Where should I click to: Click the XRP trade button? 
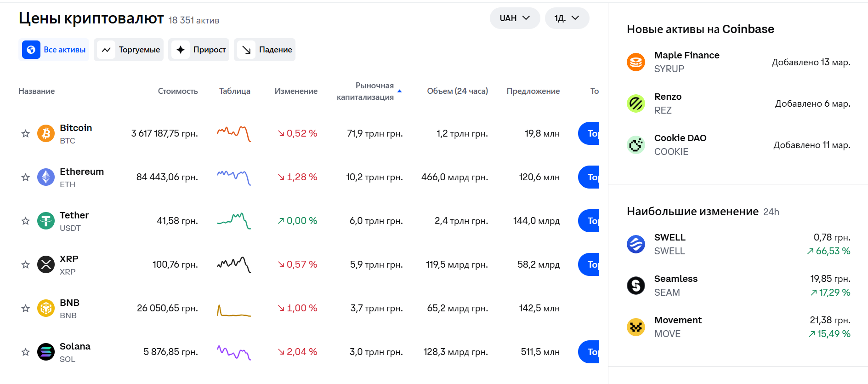[589, 264]
